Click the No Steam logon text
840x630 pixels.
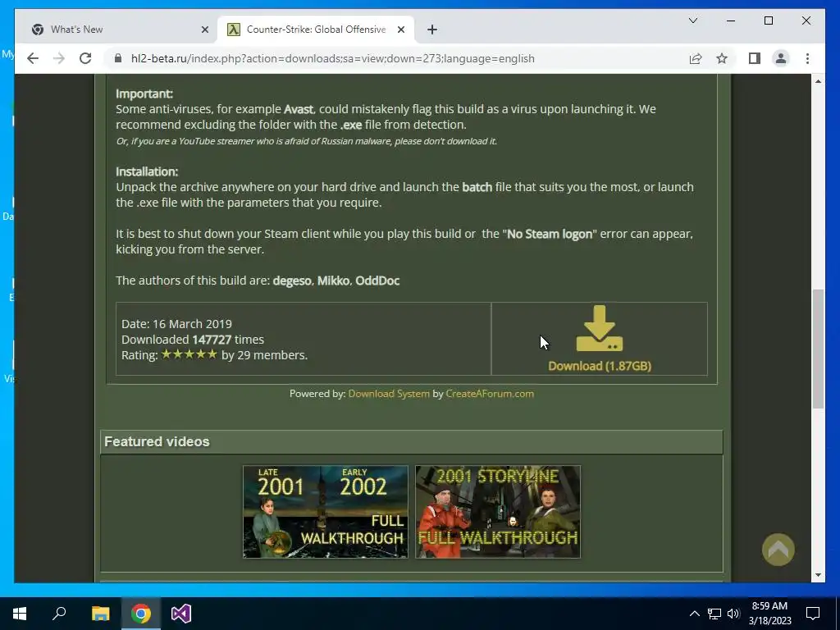(550, 234)
